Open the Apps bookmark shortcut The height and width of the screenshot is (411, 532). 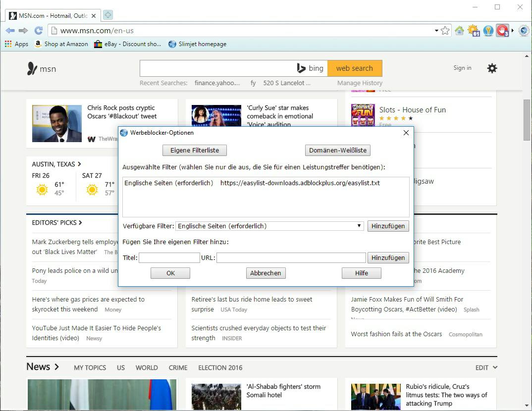tap(16, 44)
